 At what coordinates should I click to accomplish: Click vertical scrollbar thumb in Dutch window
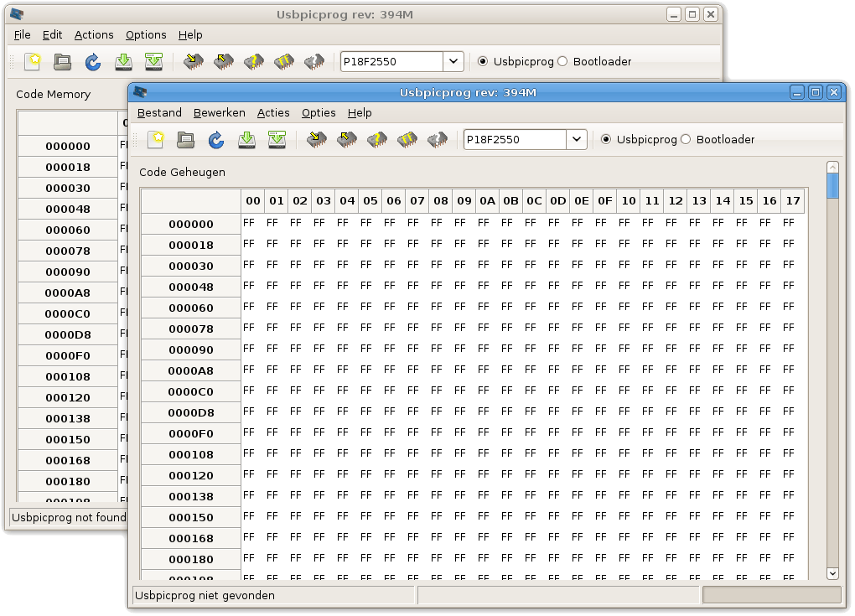point(832,186)
